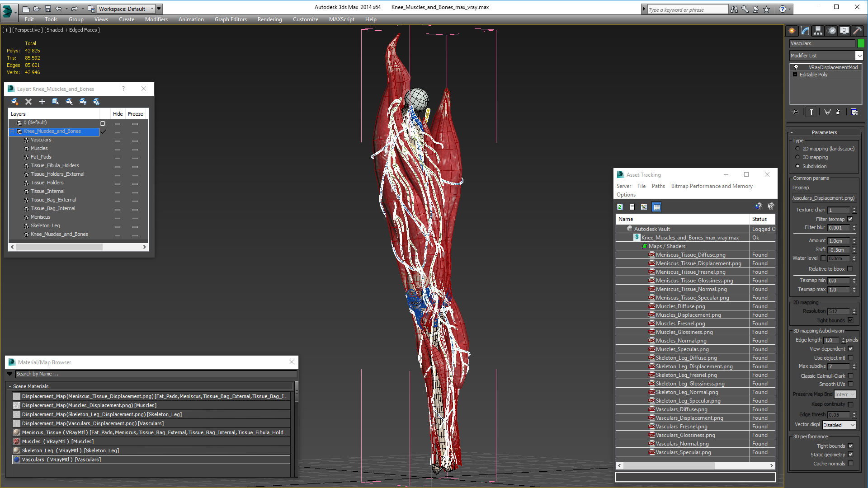Click Configure Modifier Sets icon
The image size is (868, 488).
point(854,112)
